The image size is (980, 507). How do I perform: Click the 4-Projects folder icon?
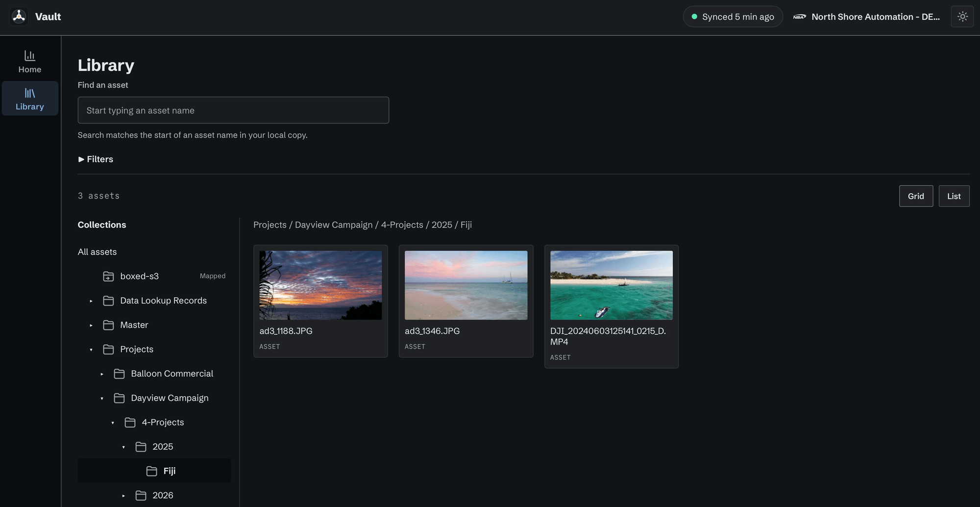130,423
